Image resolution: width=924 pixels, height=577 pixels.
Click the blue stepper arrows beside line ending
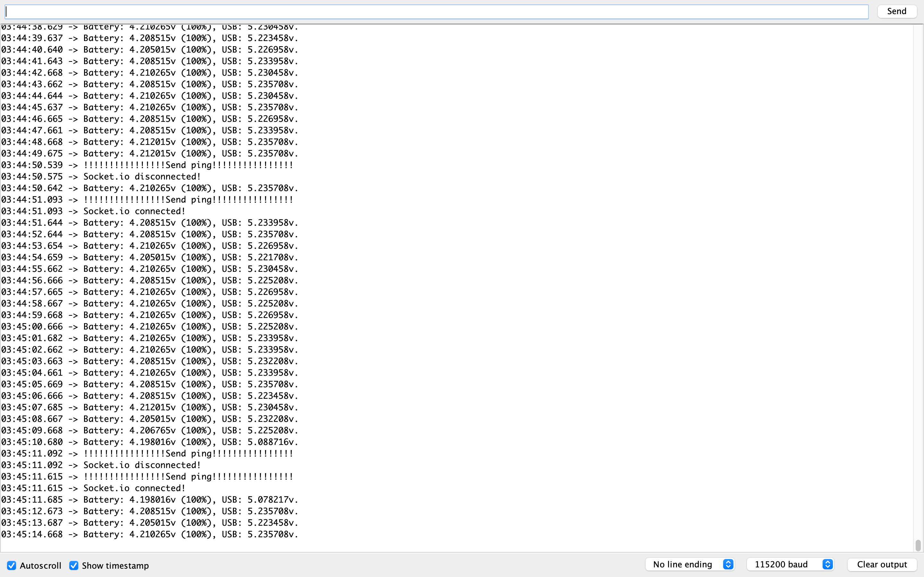pyautogui.click(x=728, y=564)
